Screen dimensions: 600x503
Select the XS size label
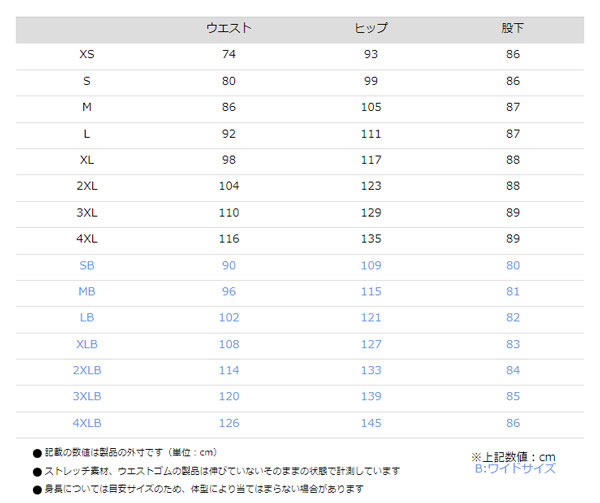87,54
